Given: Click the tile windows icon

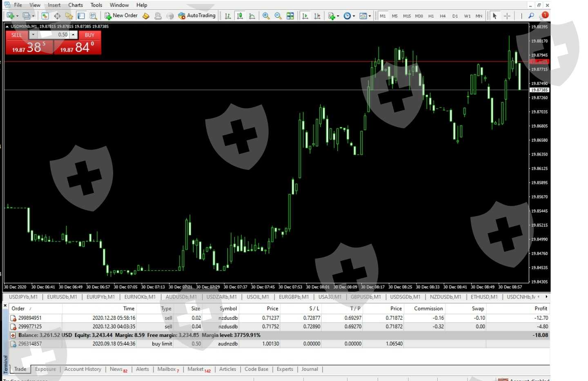Looking at the screenshot, I should pos(290,16).
